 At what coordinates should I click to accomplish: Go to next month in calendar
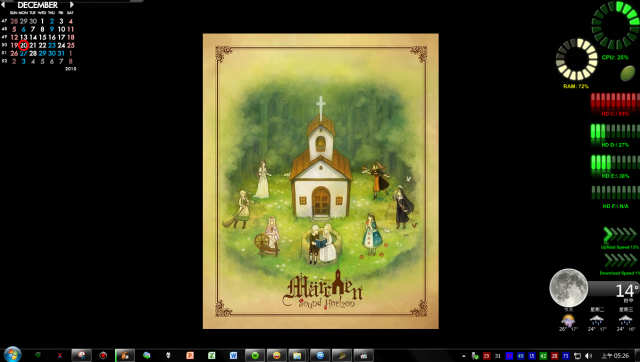pyautogui.click(x=72, y=5)
